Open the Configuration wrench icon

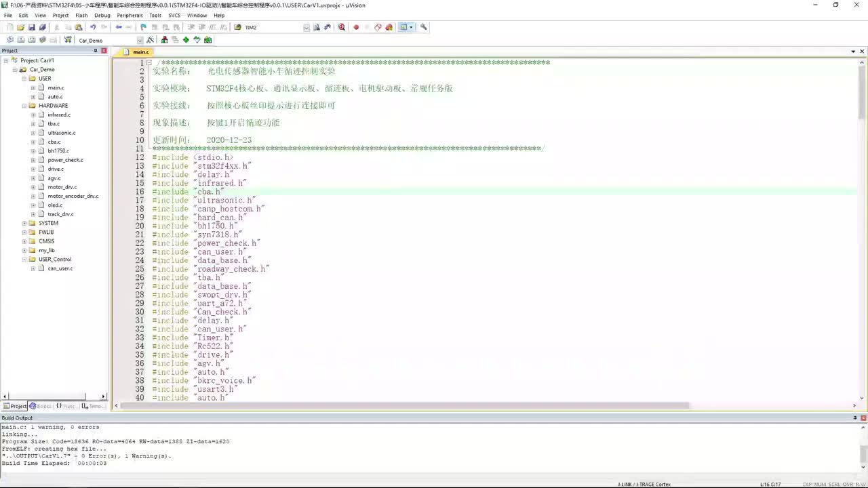click(424, 27)
